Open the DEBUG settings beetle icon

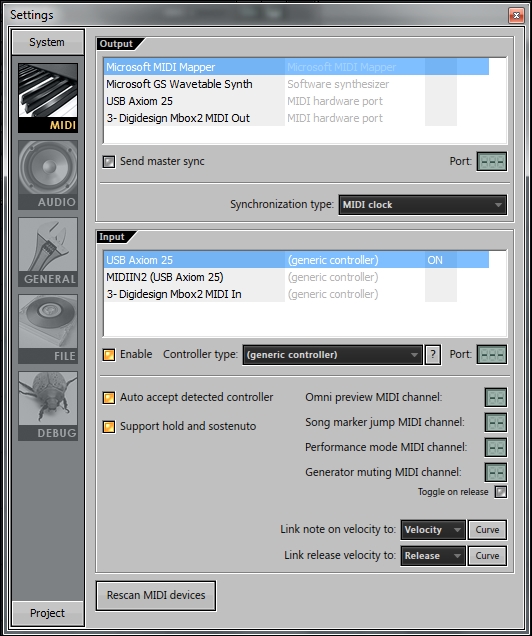(47, 406)
